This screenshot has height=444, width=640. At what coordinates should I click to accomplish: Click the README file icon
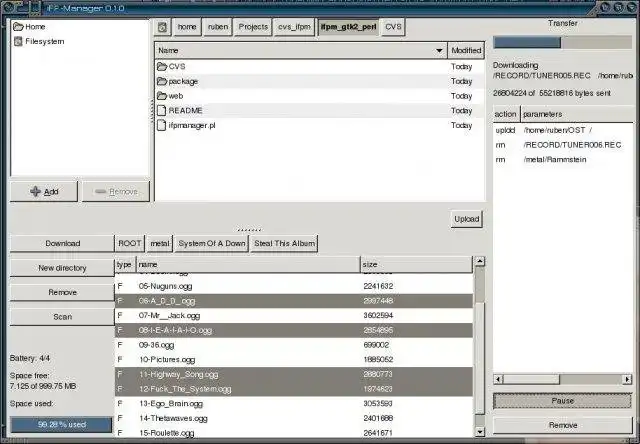162,111
